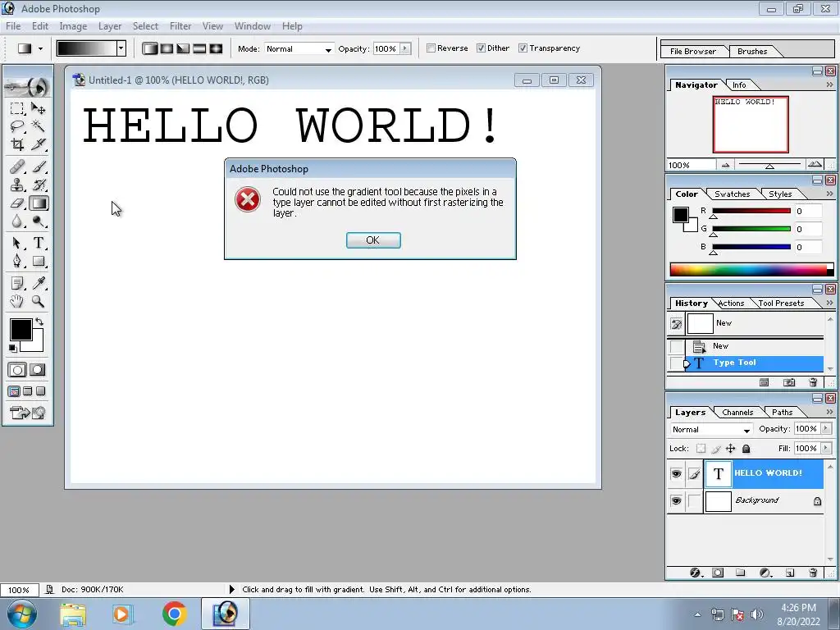Delete layer with Layers panel trash icon

(x=813, y=573)
